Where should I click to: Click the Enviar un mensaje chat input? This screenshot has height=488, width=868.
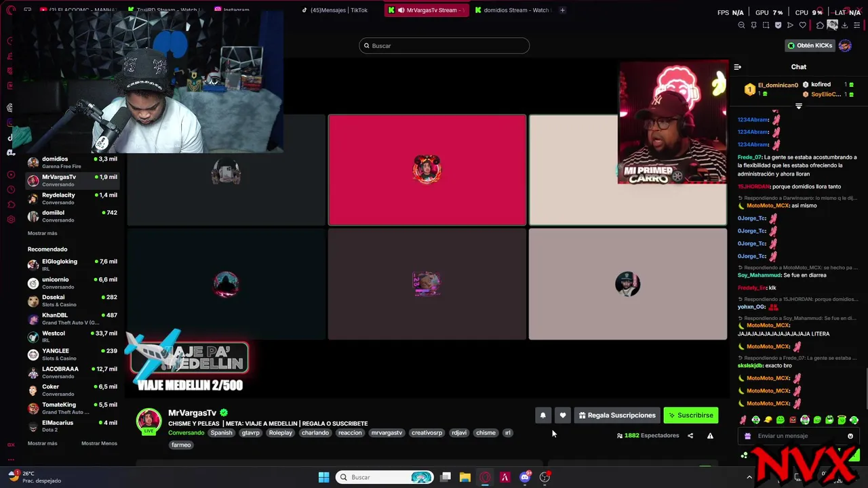[800, 436]
